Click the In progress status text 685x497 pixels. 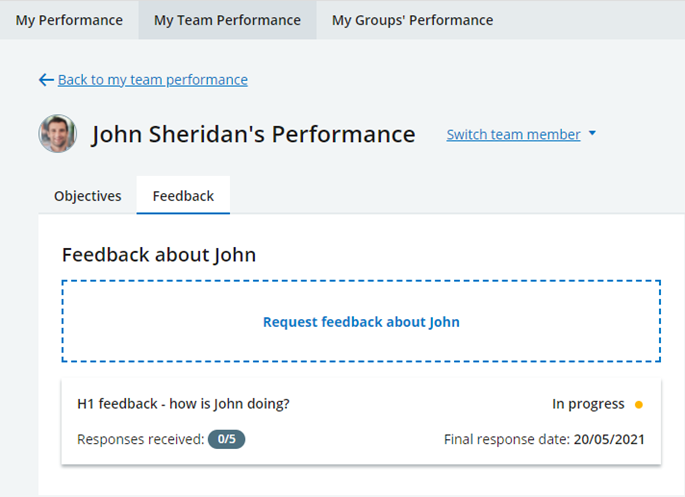588,405
